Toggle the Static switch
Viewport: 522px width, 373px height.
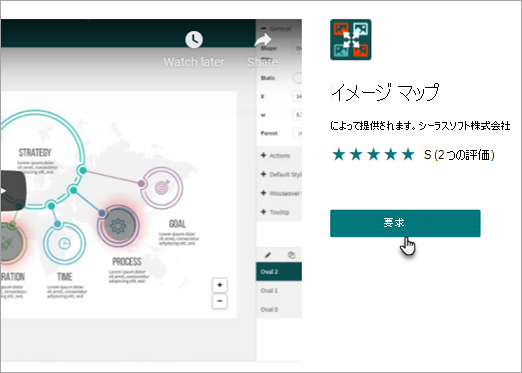[x=297, y=78]
